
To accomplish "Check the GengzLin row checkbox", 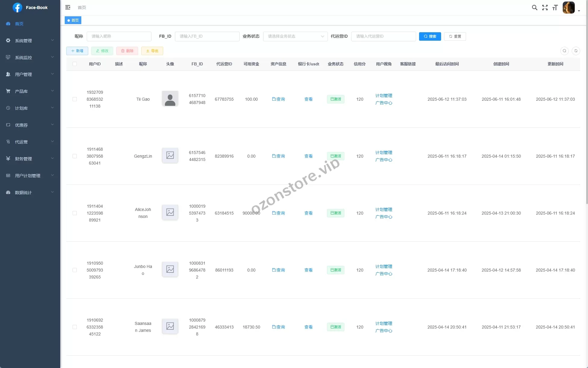I will (75, 156).
